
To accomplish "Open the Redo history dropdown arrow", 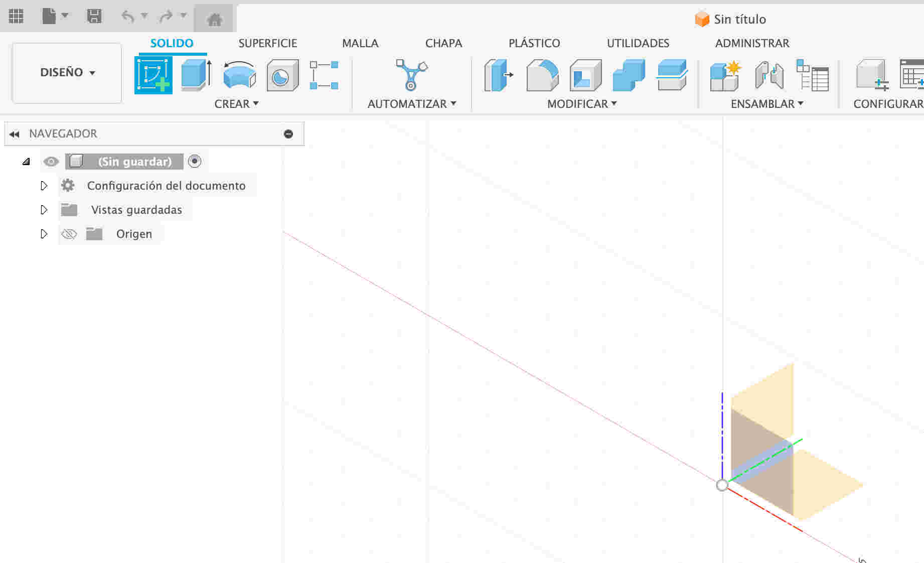I will [184, 16].
